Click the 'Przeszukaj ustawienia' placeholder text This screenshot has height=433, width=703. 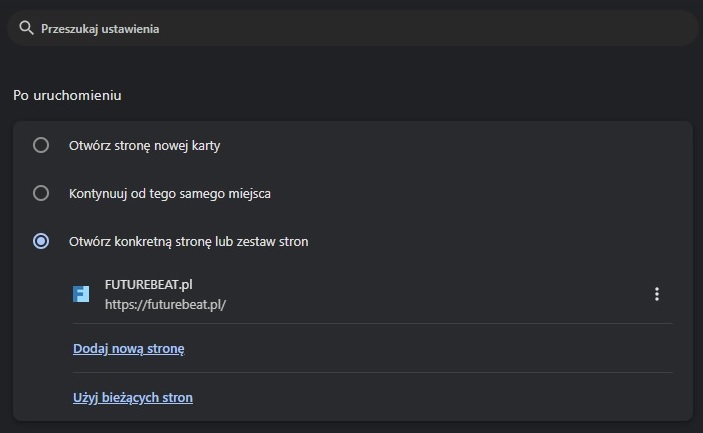[x=100, y=29]
